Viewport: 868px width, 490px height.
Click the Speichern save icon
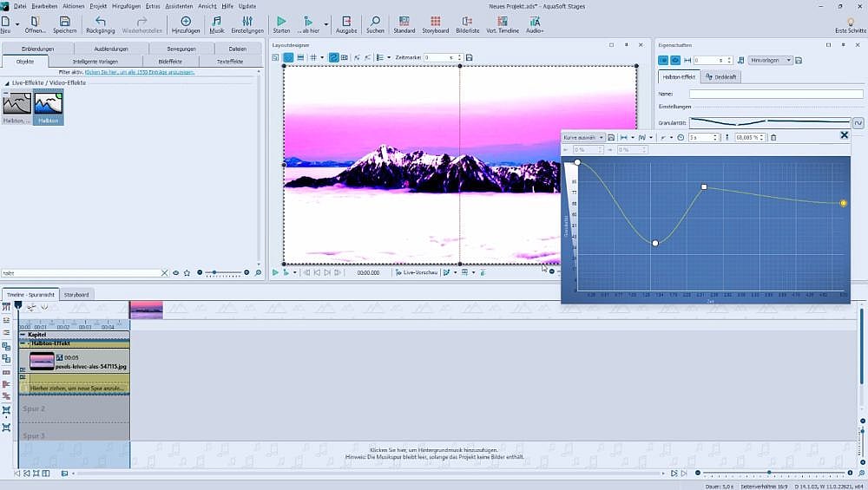(64, 21)
